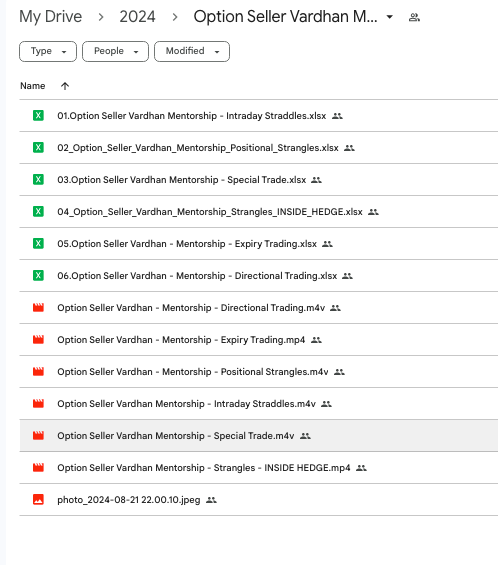Click Excel icon of 01 Intraday Straddles file

tap(38, 116)
